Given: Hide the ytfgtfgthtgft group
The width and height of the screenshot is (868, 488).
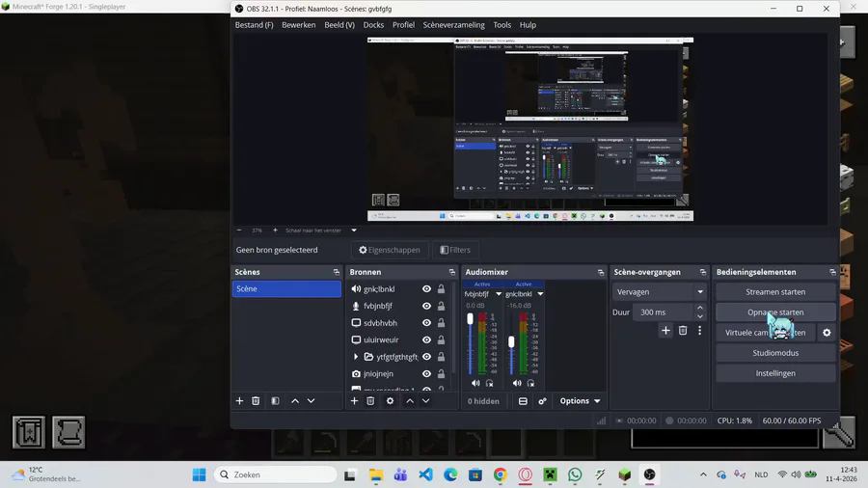Looking at the screenshot, I should pyautogui.click(x=426, y=357).
